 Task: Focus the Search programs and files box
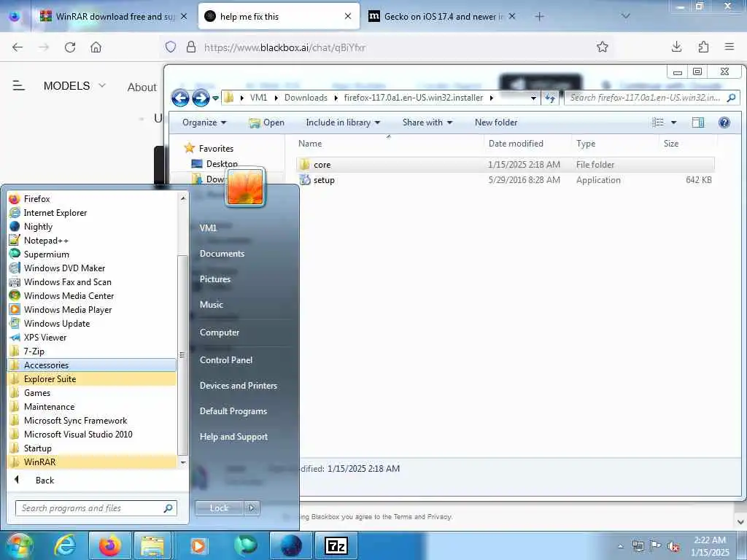96,508
